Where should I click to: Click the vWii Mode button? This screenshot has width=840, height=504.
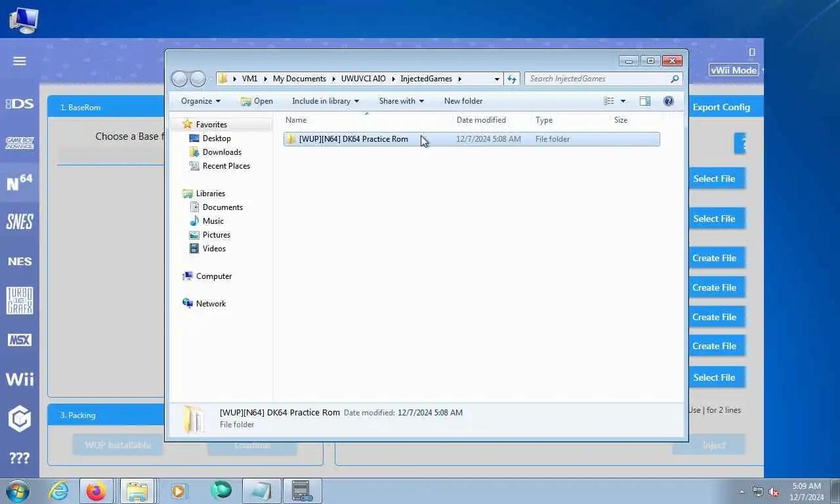(x=734, y=70)
